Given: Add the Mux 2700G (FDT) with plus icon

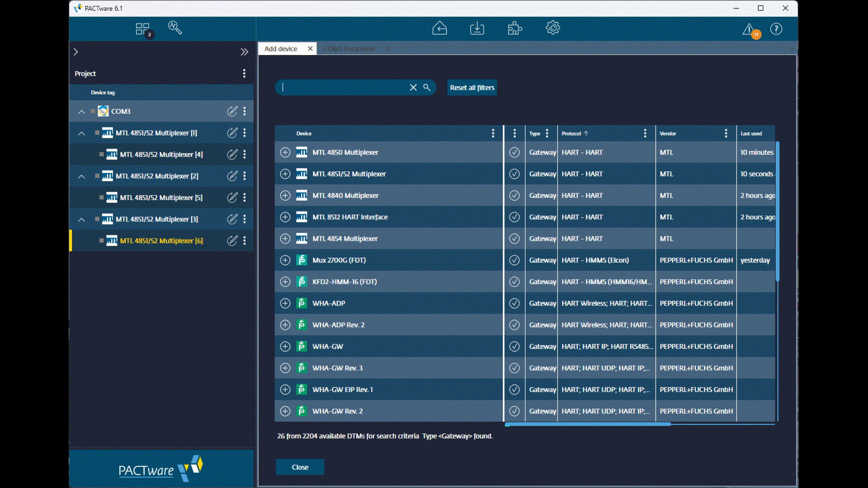Looking at the screenshot, I should point(285,260).
